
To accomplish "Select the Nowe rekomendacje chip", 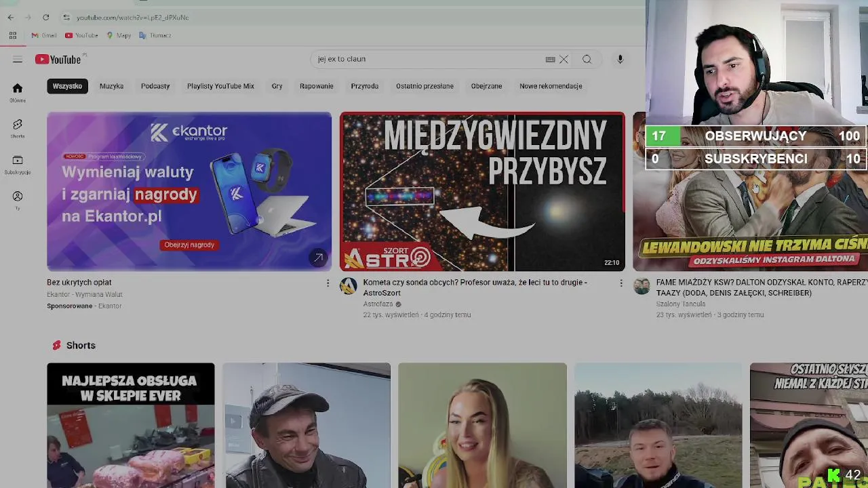I will tap(551, 86).
